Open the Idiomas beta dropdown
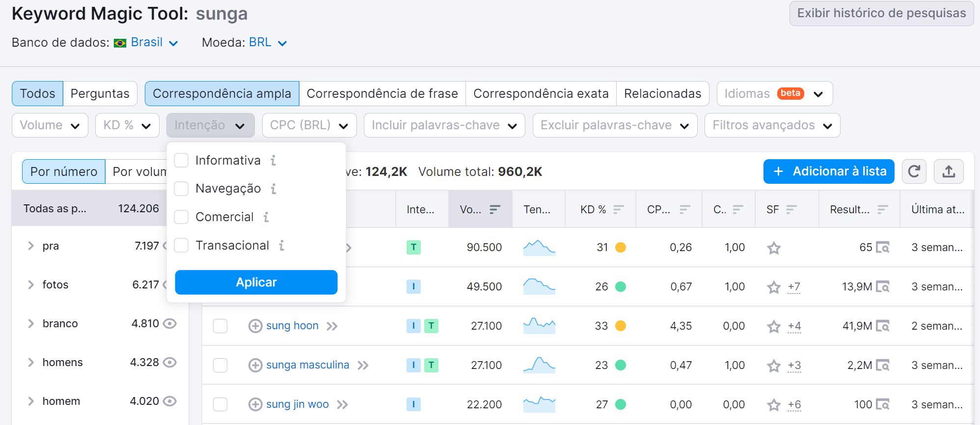This screenshot has height=425, width=980. click(775, 93)
